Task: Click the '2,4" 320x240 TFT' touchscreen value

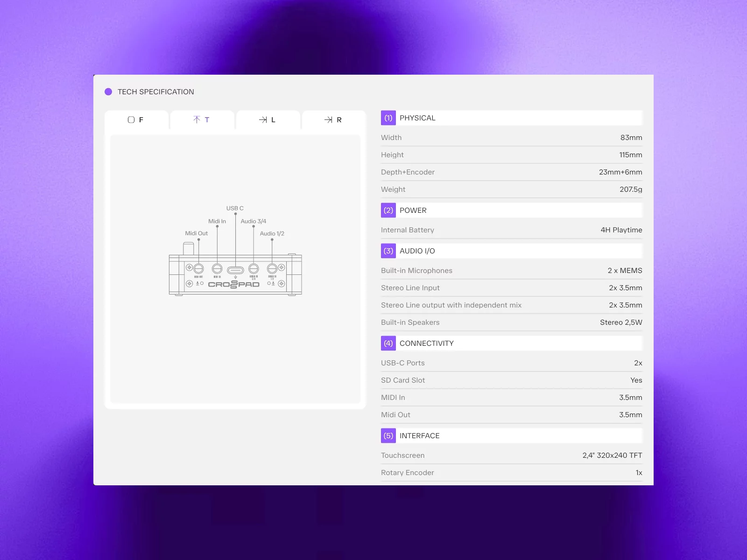Action: point(612,455)
